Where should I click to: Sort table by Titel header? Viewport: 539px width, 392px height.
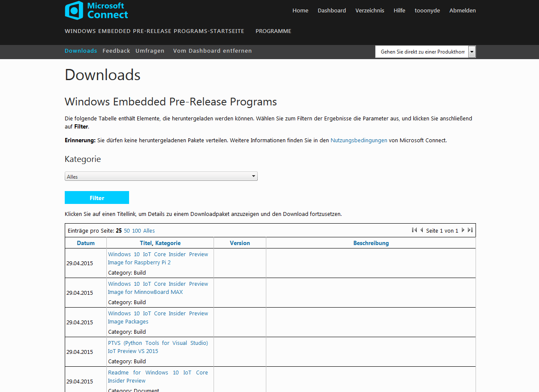tap(146, 243)
